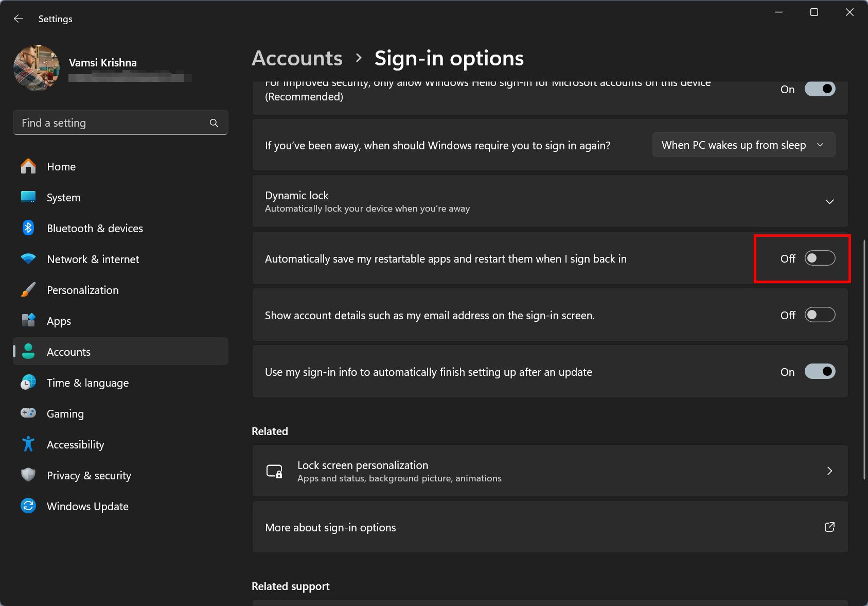The width and height of the screenshot is (868, 606).
Task: Enable automatically restarting restartable apps toggle
Action: (x=820, y=258)
